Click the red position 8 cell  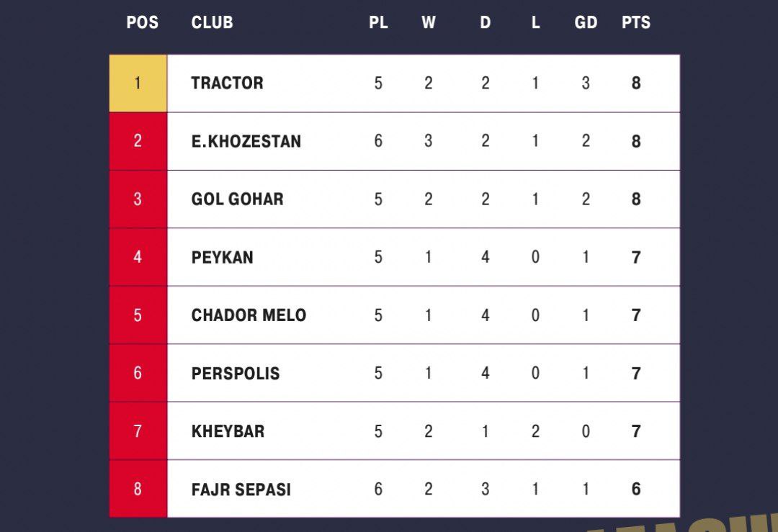(x=138, y=490)
